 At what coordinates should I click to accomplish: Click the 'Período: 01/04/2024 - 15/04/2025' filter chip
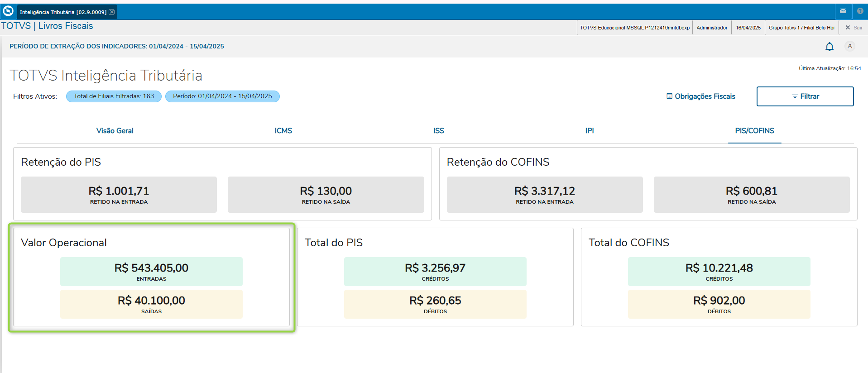click(x=222, y=96)
